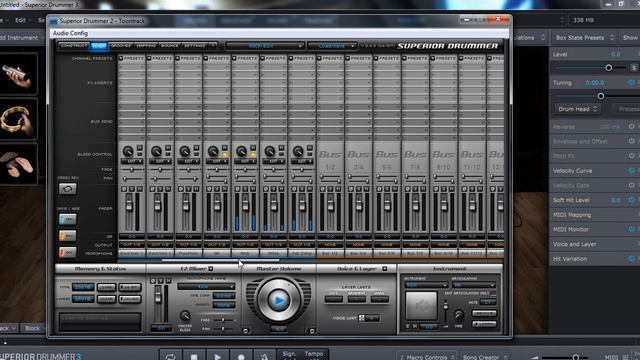Image resolution: width=640 pixels, height=360 pixels.
Task: Click Add Instrument in Superior Drummer 3
Action: 19,38
